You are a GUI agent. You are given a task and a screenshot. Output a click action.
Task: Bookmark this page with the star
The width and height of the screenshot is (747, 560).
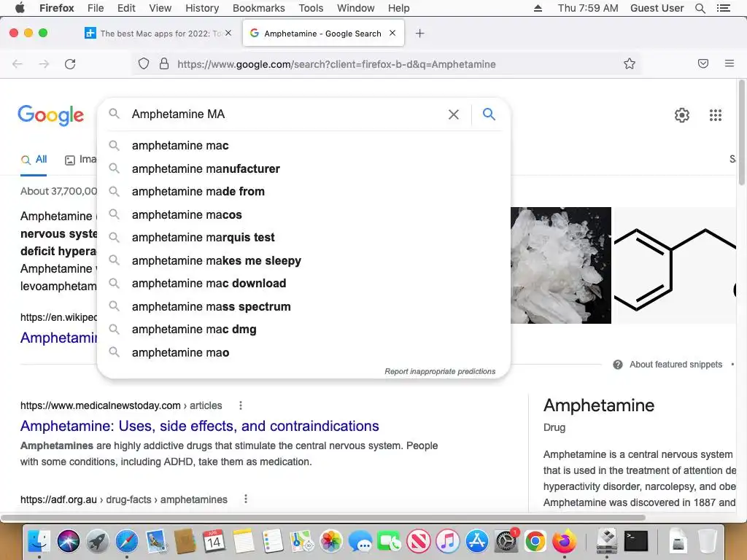[630, 64]
